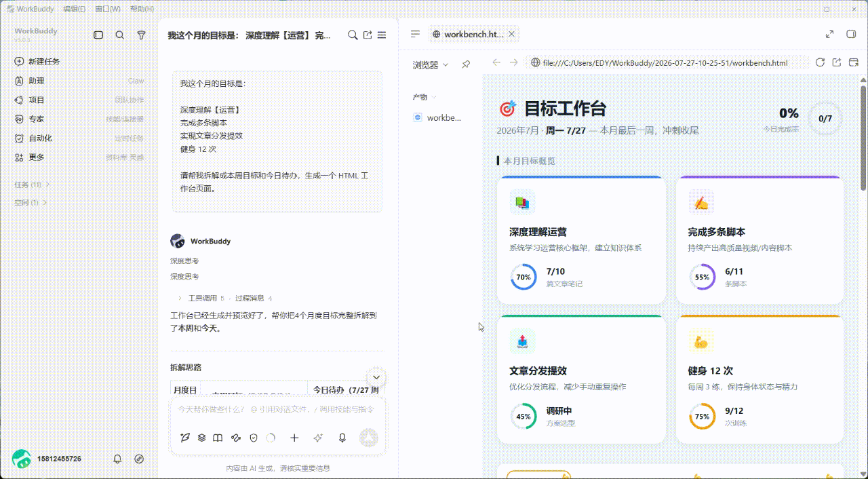The image size is (868, 479).
Task: Send message with the up-arrow button
Action: point(368,438)
